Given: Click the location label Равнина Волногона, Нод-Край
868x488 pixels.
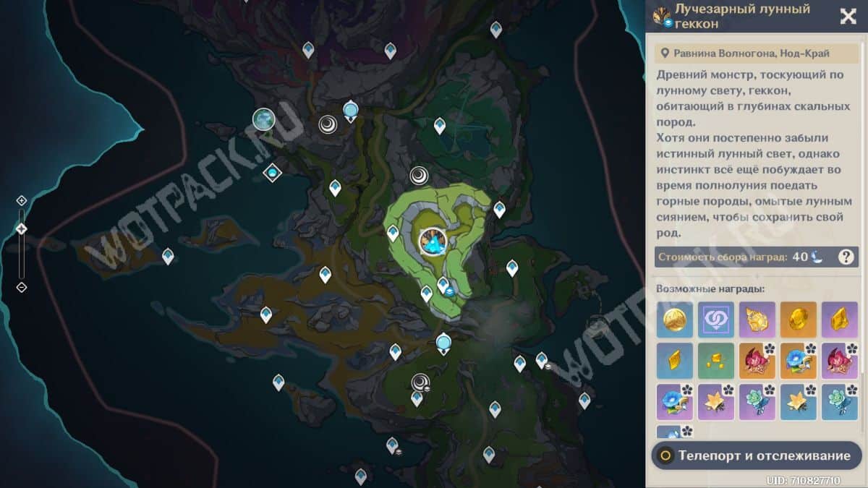Looking at the screenshot, I should pos(751,53).
